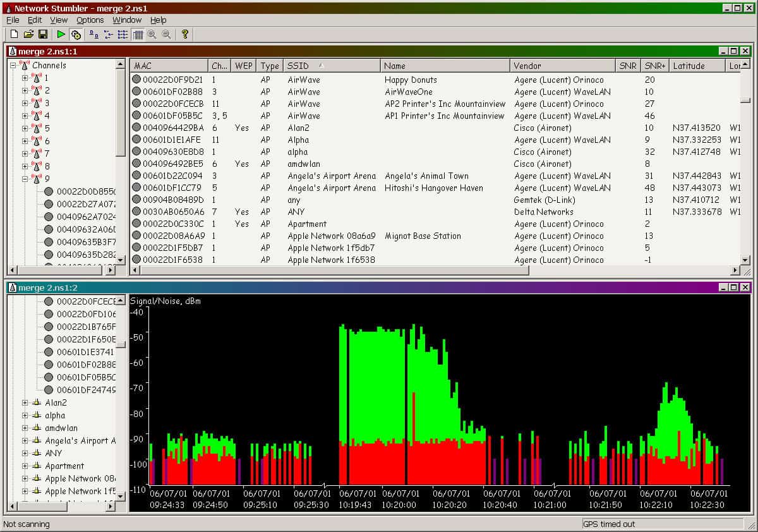Viewport: 758px width, 532px height.
Task: Click the zoom in magnifier icon
Action: (152, 35)
